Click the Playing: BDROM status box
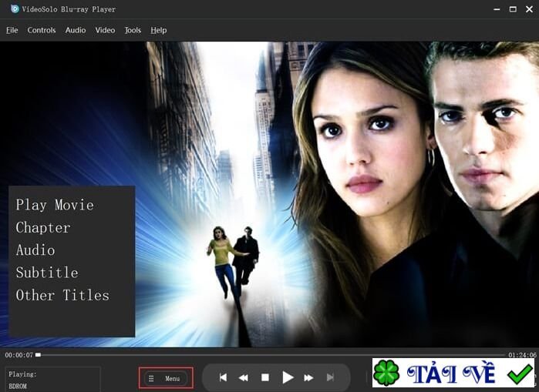 pyautogui.click(x=53, y=380)
